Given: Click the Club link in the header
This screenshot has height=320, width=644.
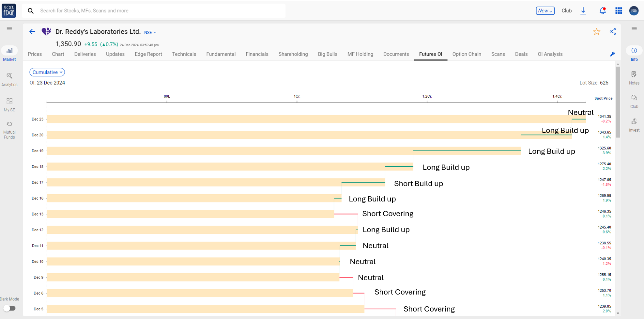Looking at the screenshot, I should 566,11.
